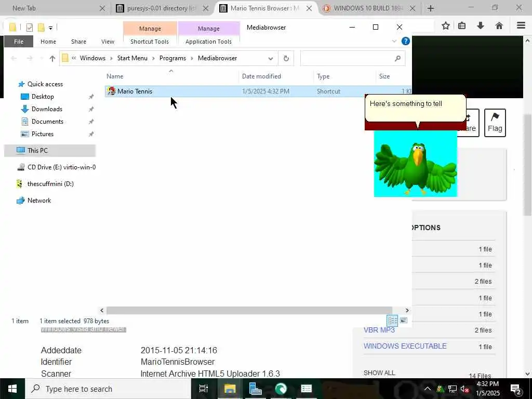Viewport: 532px width, 399px height.
Task: Go up one folder level arrow
Action: (x=52, y=58)
